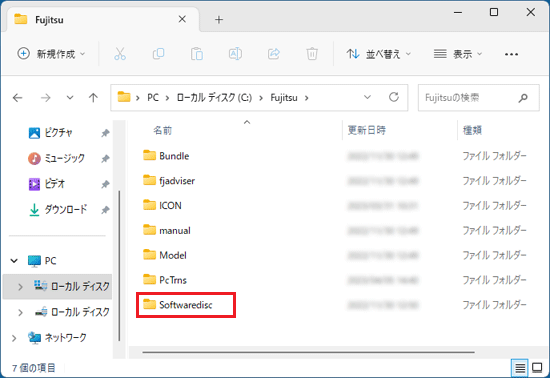Click the search magnifier icon

coord(523,98)
